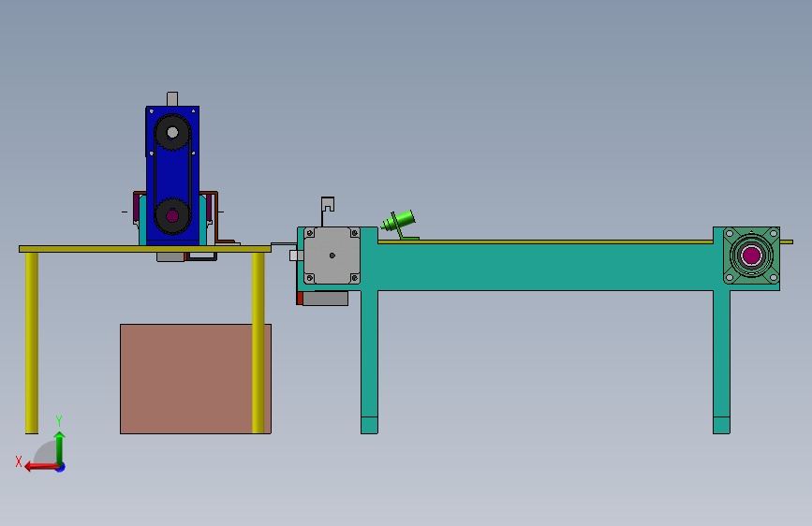Click the gray shaft atop blue housing

point(172,99)
